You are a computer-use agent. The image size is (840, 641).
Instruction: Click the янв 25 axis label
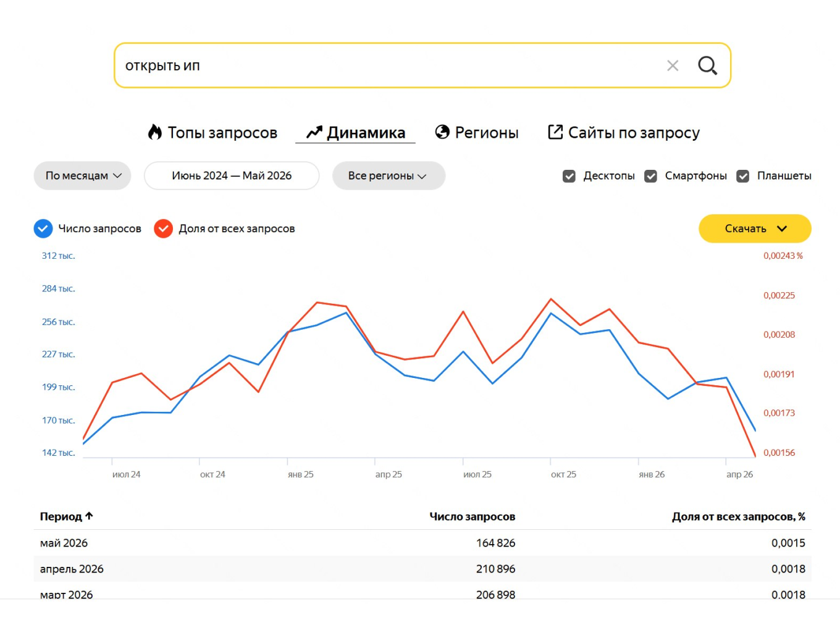(301, 474)
